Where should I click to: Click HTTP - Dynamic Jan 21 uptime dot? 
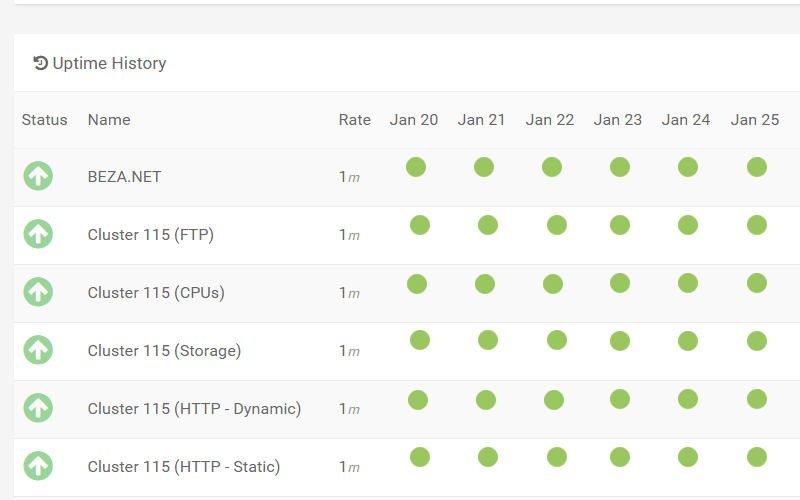tap(486, 400)
